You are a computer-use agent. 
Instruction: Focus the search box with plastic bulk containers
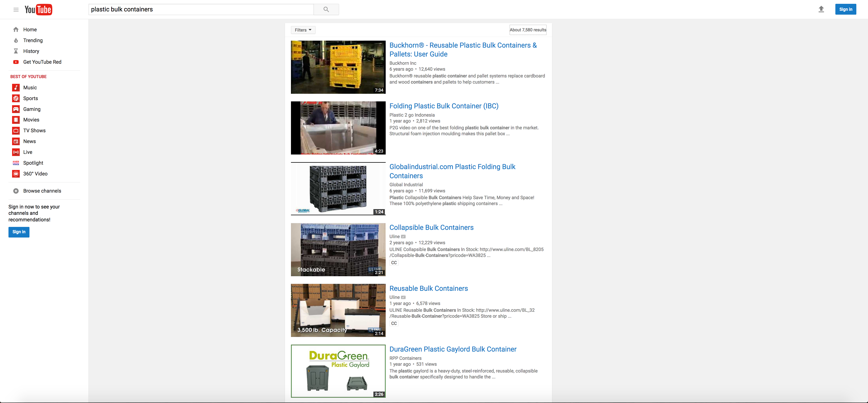(x=201, y=10)
